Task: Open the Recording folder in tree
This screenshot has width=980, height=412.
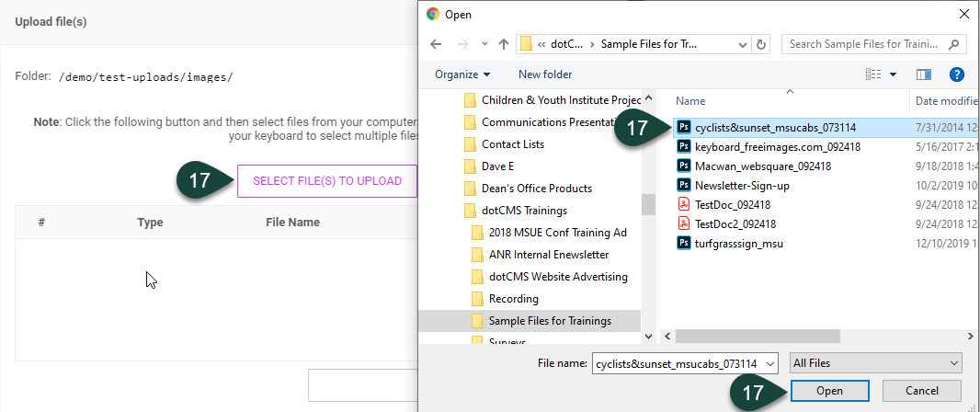Action: coord(513,299)
